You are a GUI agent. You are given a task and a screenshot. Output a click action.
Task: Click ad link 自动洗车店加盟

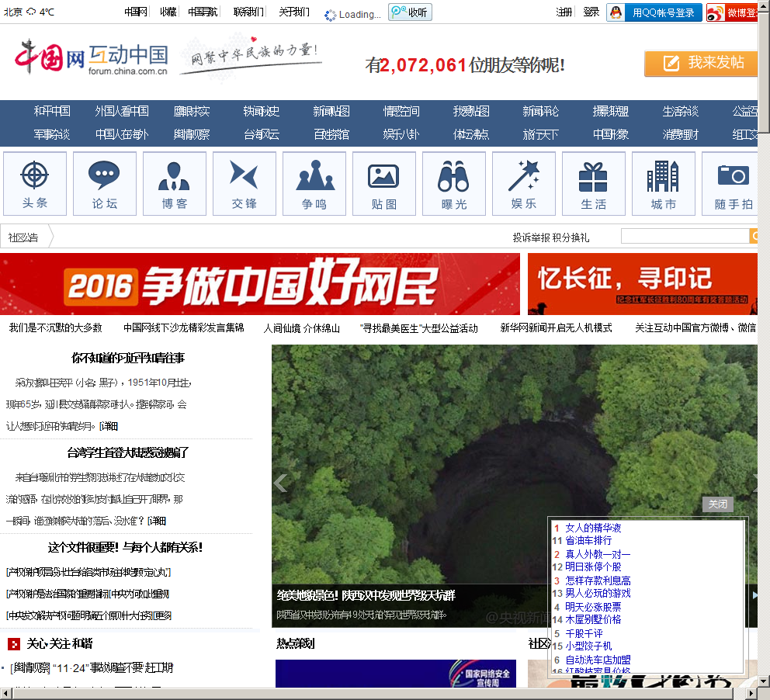[598, 660]
